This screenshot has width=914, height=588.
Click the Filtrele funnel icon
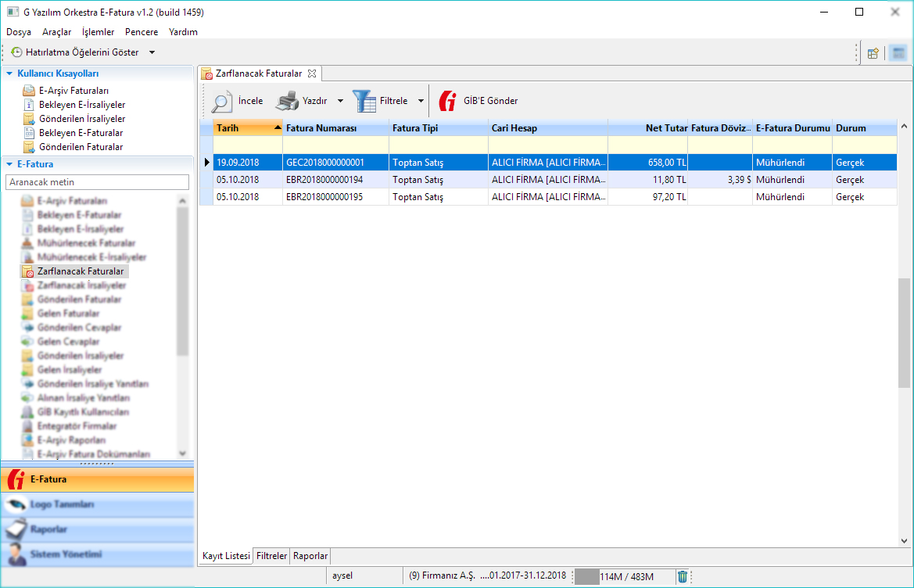(364, 101)
